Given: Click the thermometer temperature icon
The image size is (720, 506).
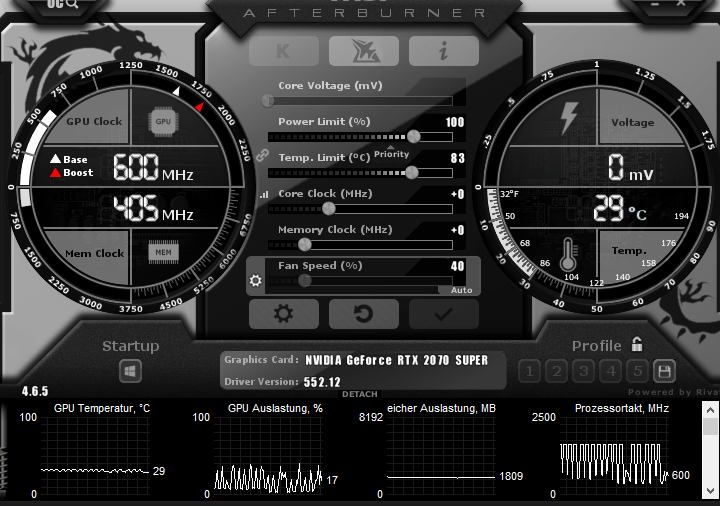Looking at the screenshot, I should click(x=568, y=254).
